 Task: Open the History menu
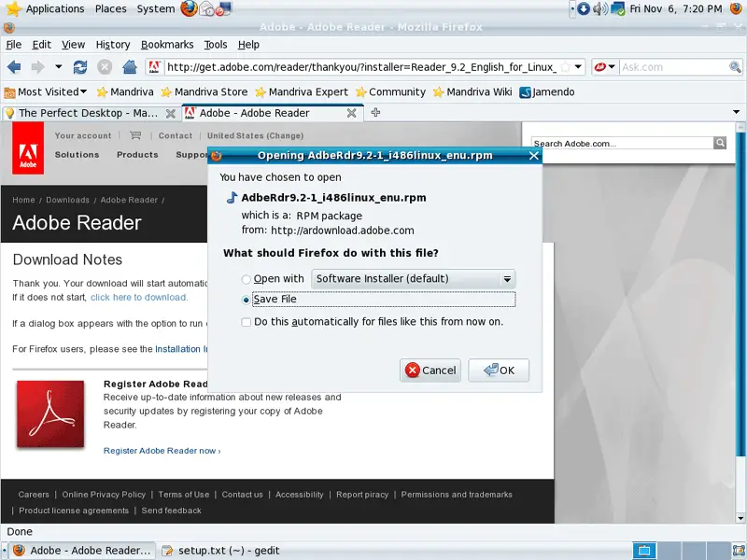[x=112, y=44]
